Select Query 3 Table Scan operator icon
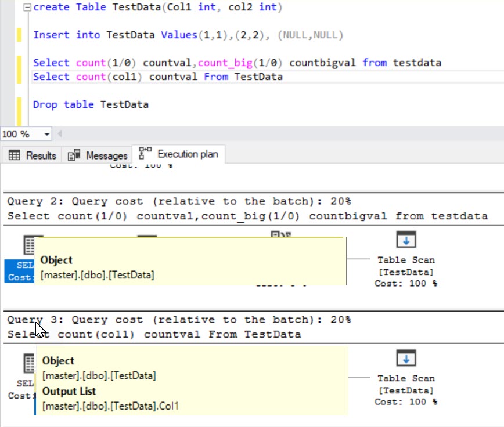Image resolution: width=504 pixels, height=427 pixels. [x=406, y=358]
